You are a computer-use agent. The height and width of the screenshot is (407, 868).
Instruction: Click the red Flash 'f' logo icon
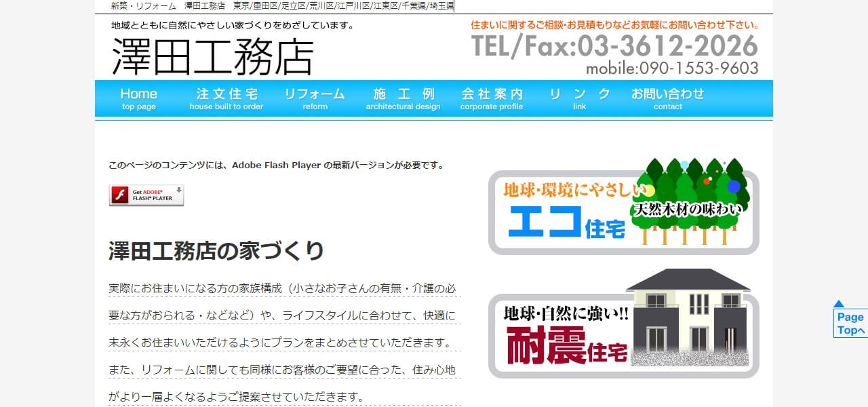coord(120,195)
